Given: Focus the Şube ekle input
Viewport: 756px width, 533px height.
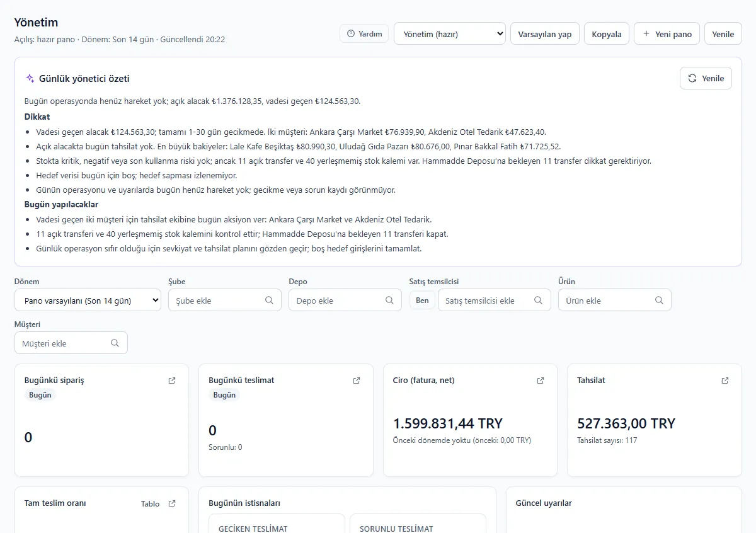Looking at the screenshot, I should [x=225, y=301].
